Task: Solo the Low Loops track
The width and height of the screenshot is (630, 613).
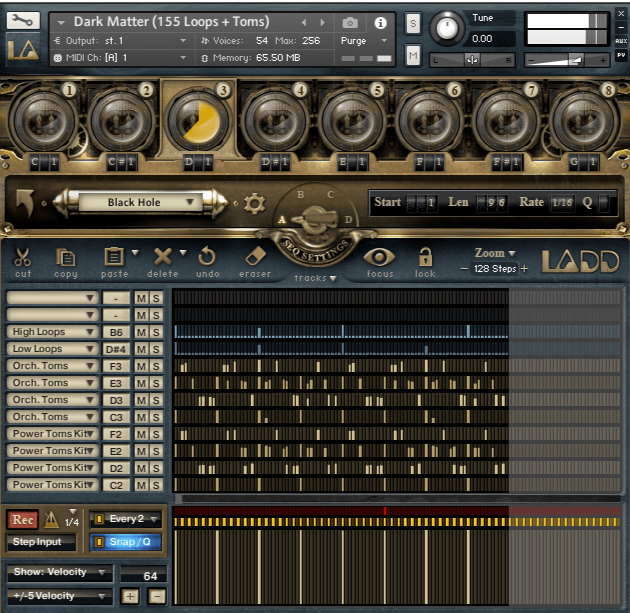Action: click(156, 349)
